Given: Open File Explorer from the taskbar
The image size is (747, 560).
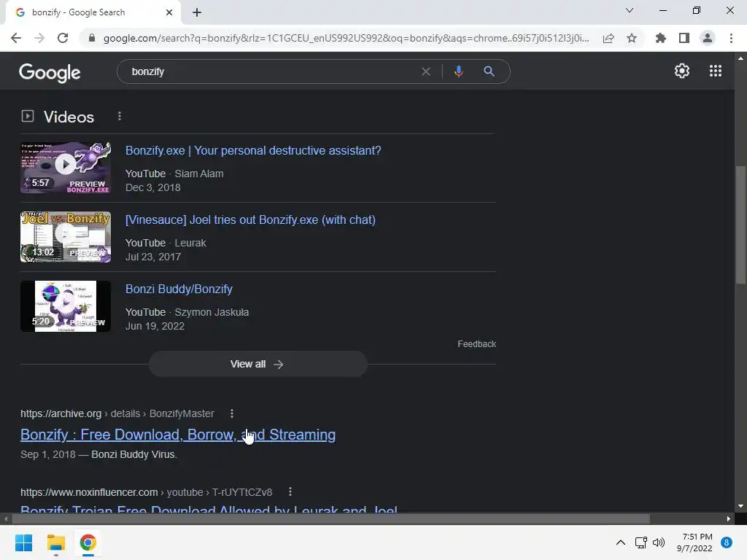Looking at the screenshot, I should point(55,542).
